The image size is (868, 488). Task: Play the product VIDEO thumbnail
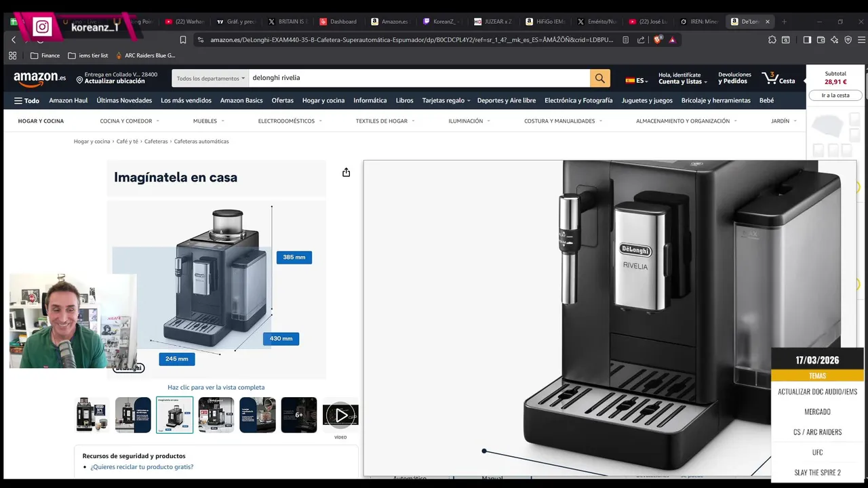tap(340, 415)
